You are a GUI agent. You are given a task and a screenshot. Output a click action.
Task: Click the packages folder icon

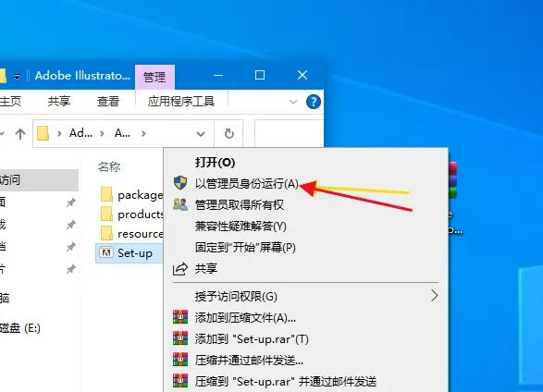106,194
